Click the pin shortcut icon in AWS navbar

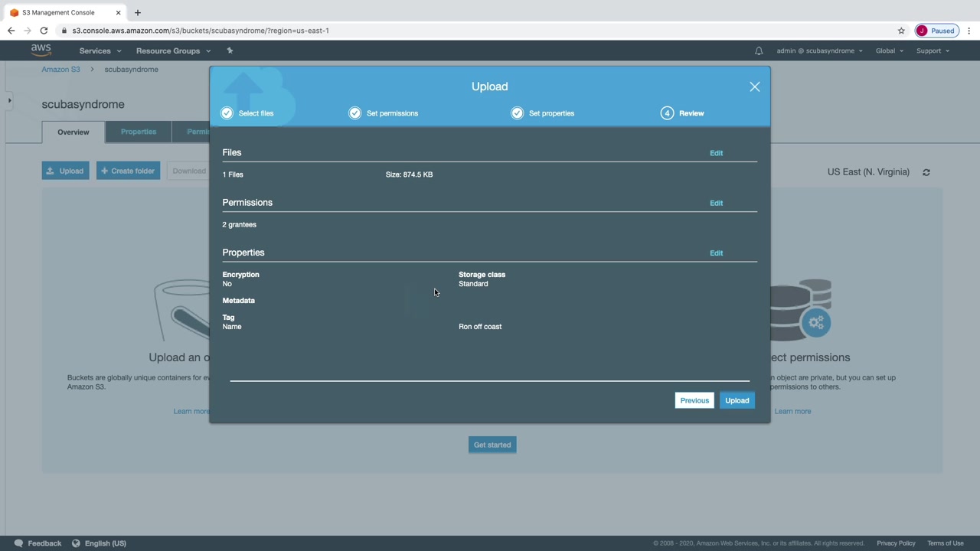point(230,51)
